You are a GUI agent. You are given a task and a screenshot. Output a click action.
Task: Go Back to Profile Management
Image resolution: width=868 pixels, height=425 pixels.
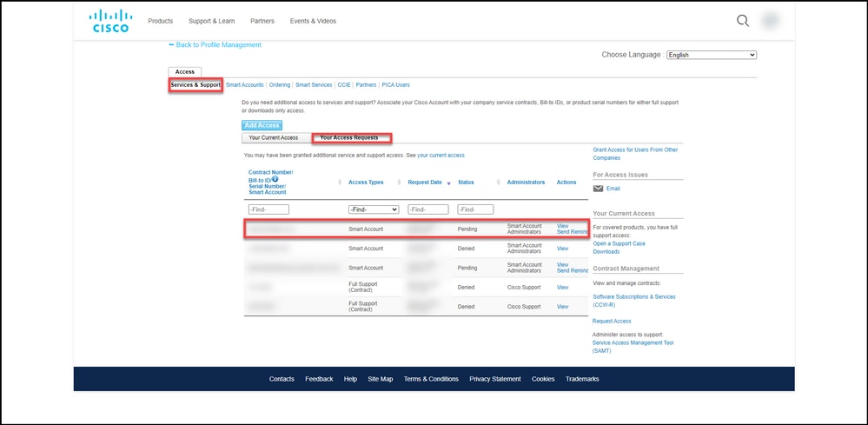215,45
